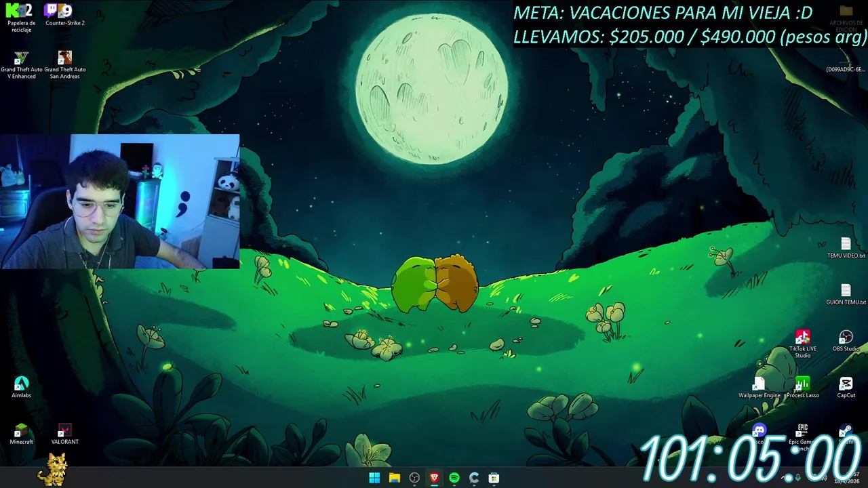Launch Grand Theft Auto V Enhanced shortcut
The image size is (868, 488).
[x=21, y=65]
